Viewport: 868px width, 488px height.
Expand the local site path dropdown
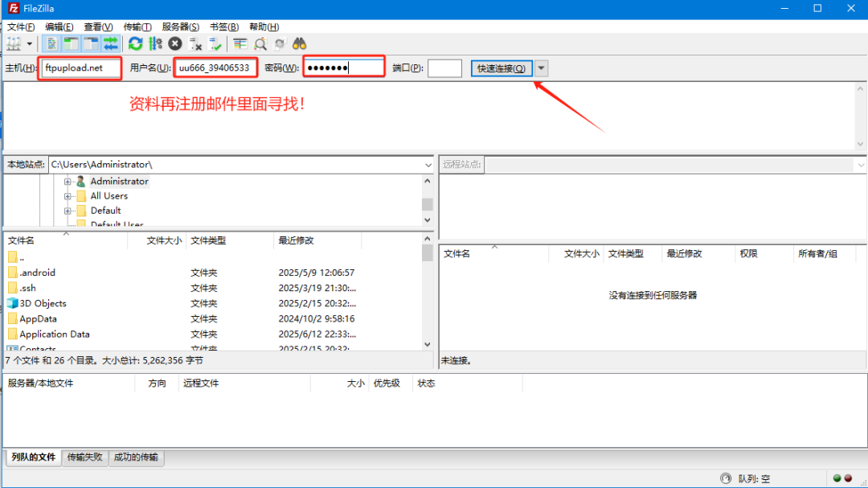pyautogui.click(x=428, y=164)
